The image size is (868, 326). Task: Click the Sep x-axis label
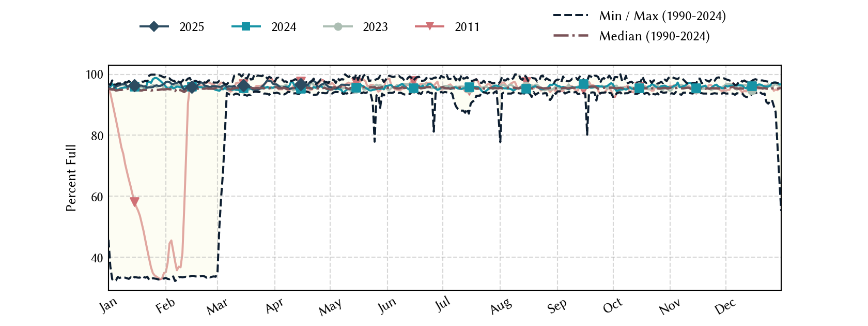click(x=557, y=306)
